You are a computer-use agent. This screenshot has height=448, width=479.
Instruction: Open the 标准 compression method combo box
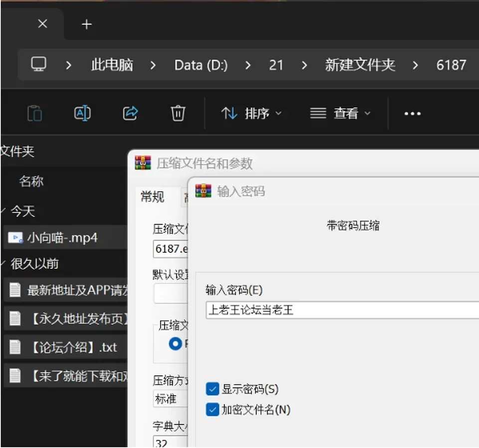point(171,399)
